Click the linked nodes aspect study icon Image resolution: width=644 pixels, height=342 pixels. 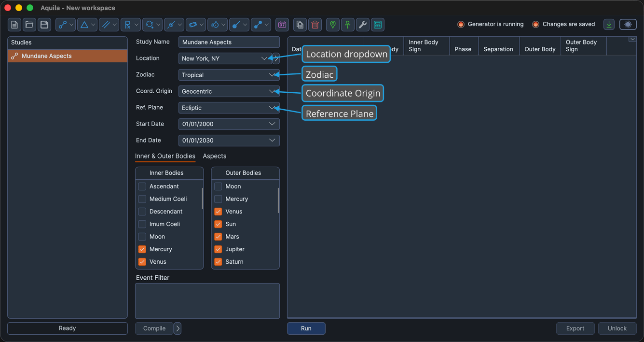click(x=65, y=25)
